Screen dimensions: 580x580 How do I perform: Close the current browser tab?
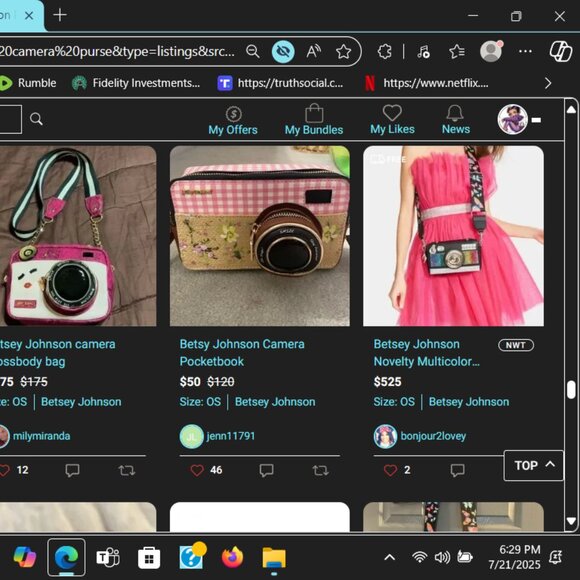[29, 16]
